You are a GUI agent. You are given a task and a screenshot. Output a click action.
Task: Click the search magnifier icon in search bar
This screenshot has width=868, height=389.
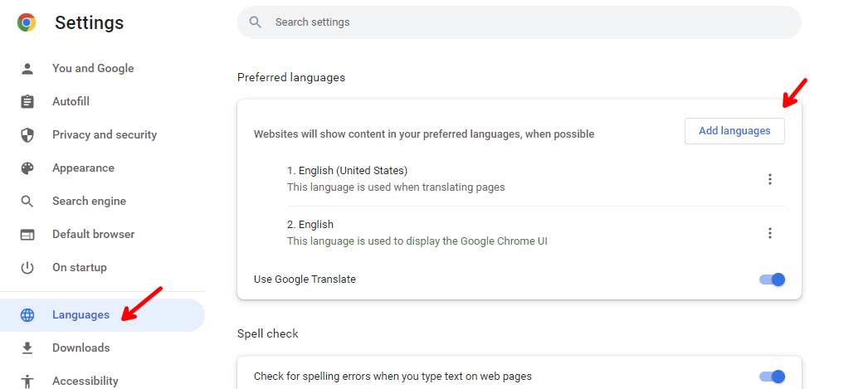pos(256,22)
